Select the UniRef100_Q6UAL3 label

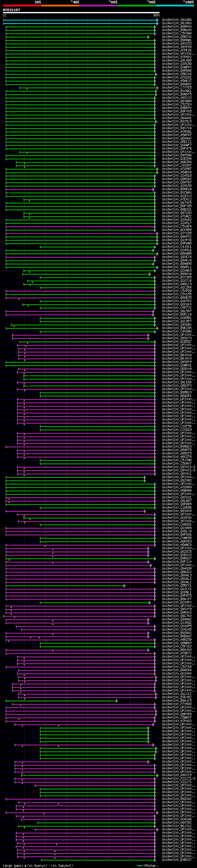tap(177, 575)
